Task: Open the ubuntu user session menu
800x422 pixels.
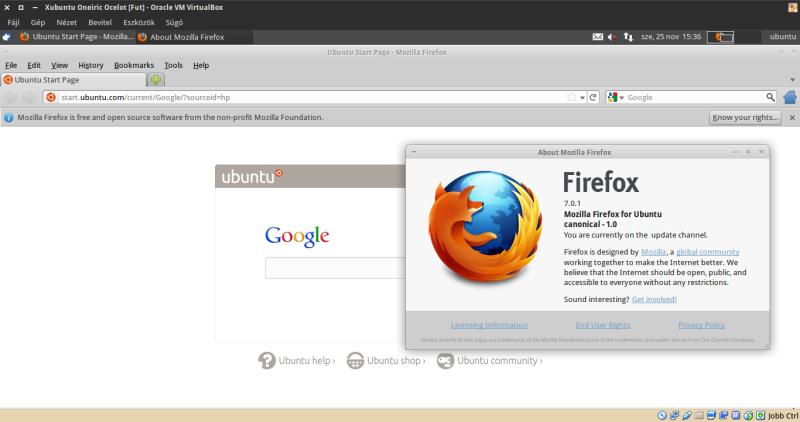Action: pos(783,37)
